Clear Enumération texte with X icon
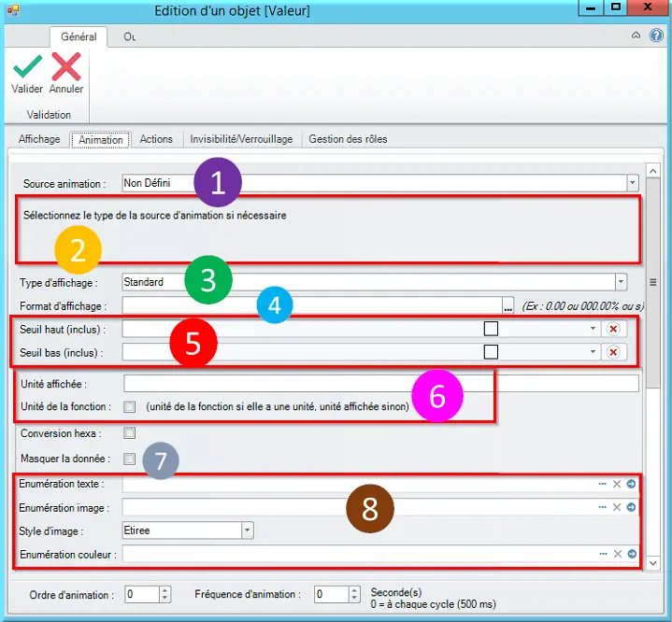 617,484
